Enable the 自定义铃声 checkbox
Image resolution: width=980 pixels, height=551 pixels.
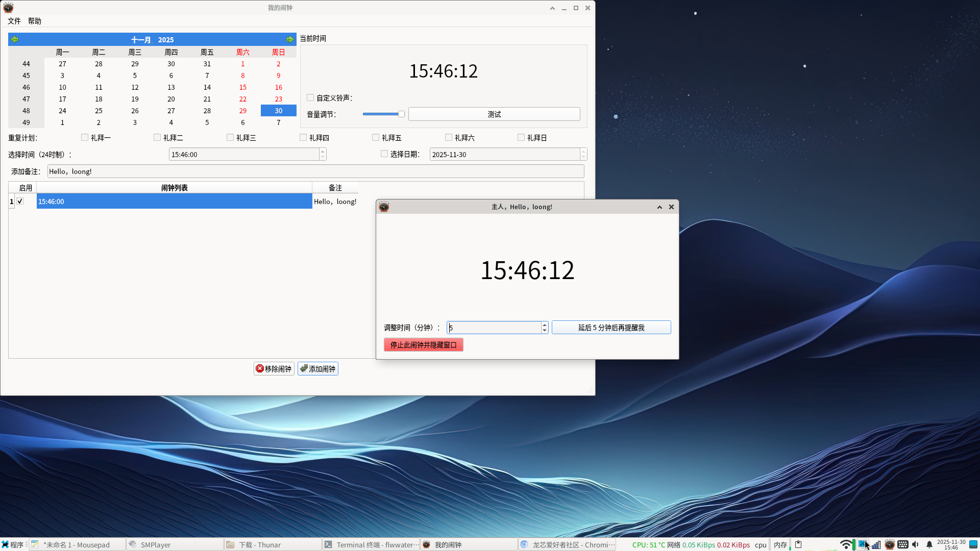point(310,97)
